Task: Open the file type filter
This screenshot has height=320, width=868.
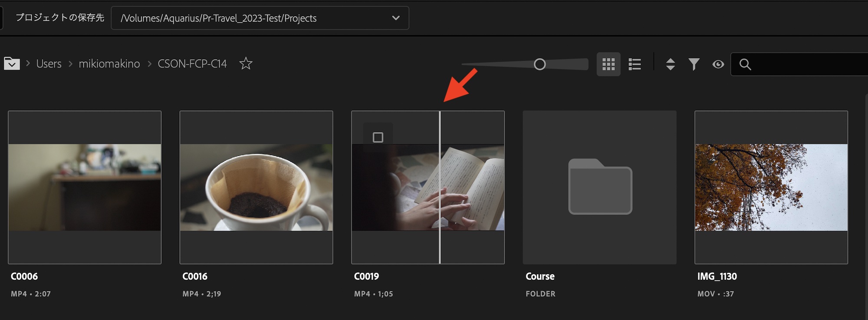Action: point(694,64)
